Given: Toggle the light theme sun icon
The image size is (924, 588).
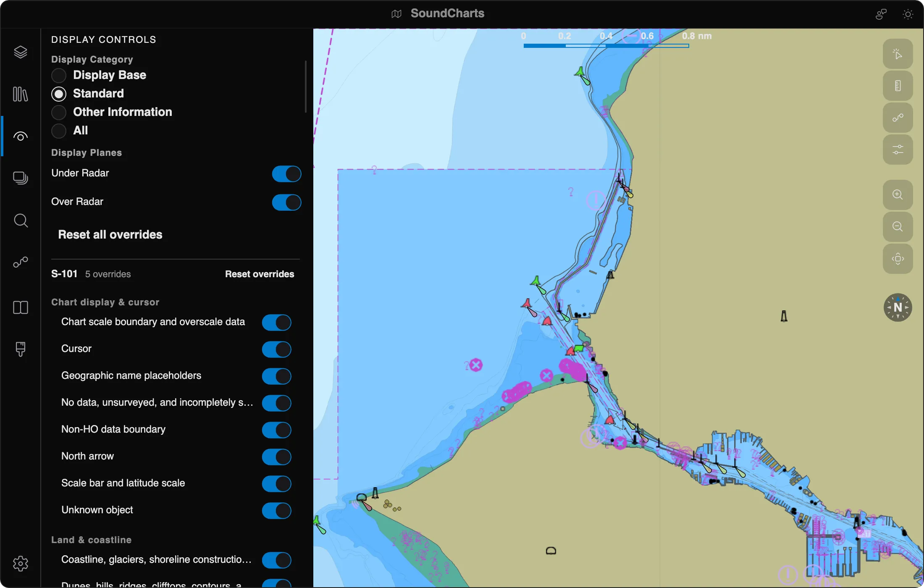Looking at the screenshot, I should click(x=908, y=14).
